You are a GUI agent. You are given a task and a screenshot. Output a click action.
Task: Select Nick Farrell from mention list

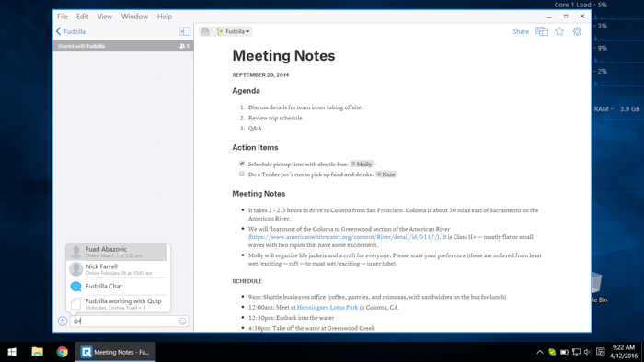[x=116, y=269]
